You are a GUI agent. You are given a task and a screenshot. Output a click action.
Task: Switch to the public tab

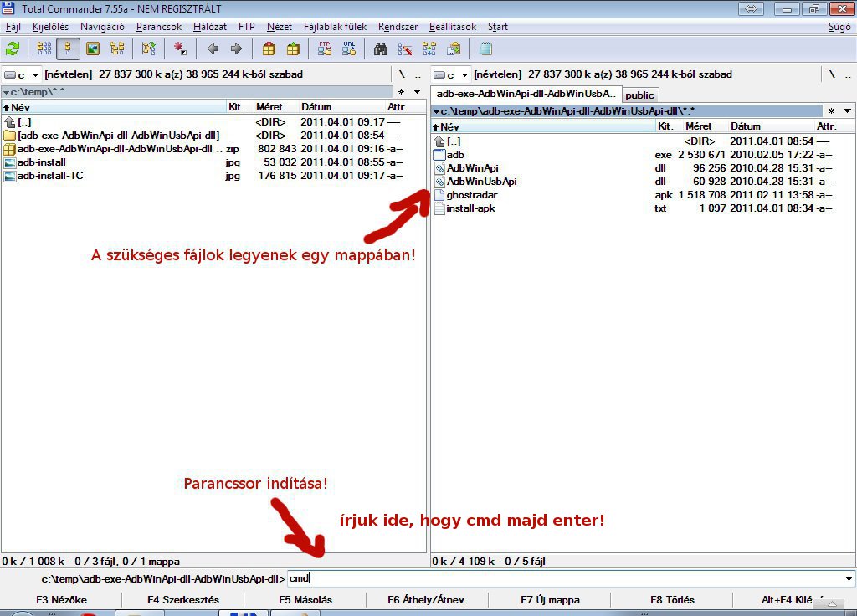(x=640, y=95)
